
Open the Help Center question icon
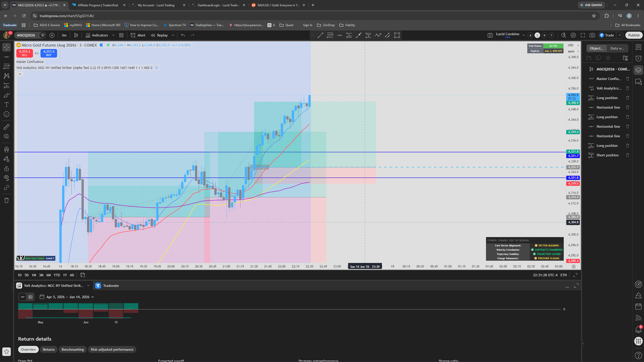point(638,355)
